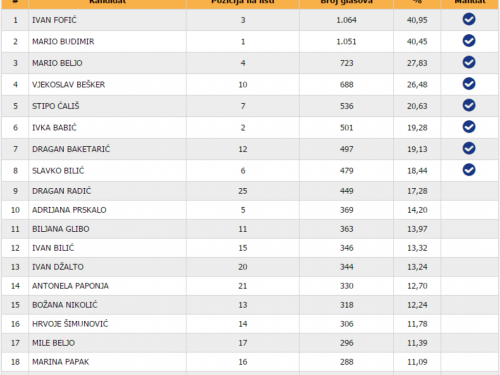This screenshot has height=375, width=500.
Task: Select candidate name Antonela Paponja
Action: point(70,286)
